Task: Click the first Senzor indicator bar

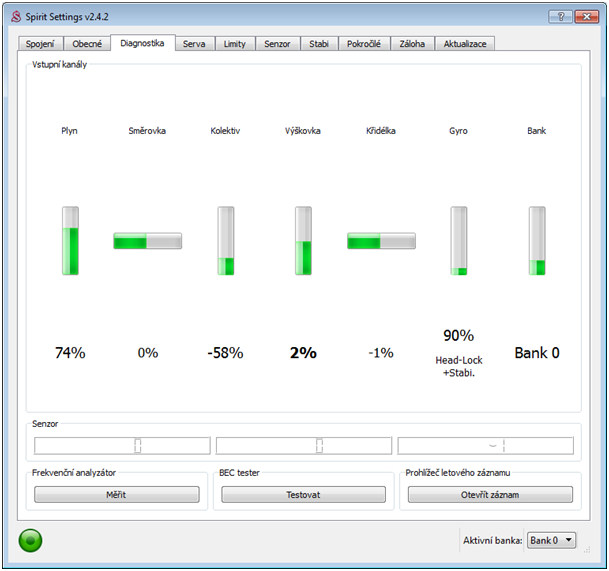Action: coord(122,446)
